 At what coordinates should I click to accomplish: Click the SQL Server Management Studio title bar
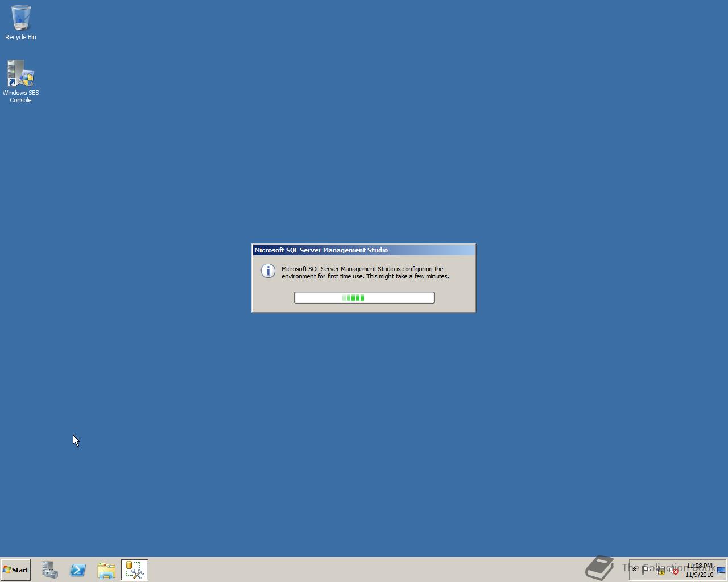click(x=364, y=250)
